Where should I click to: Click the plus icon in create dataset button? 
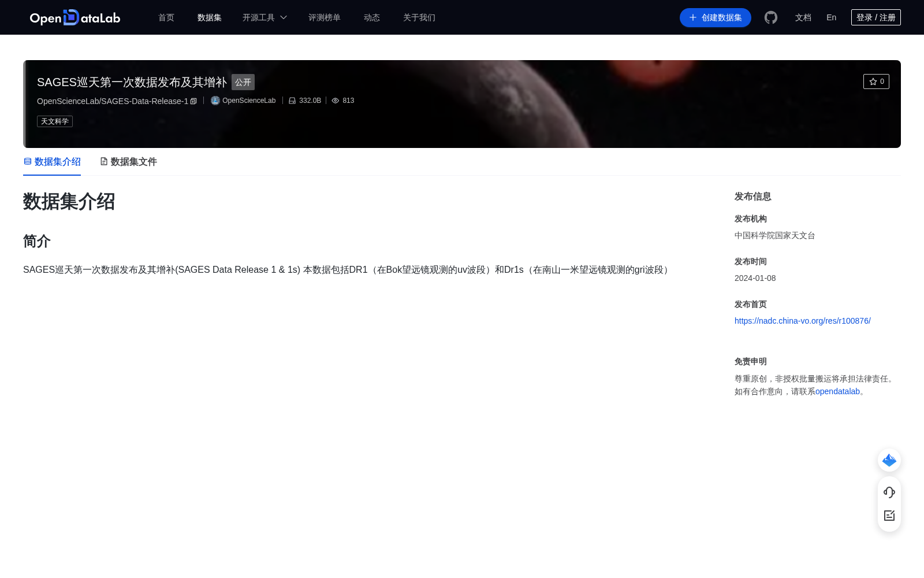click(x=693, y=17)
